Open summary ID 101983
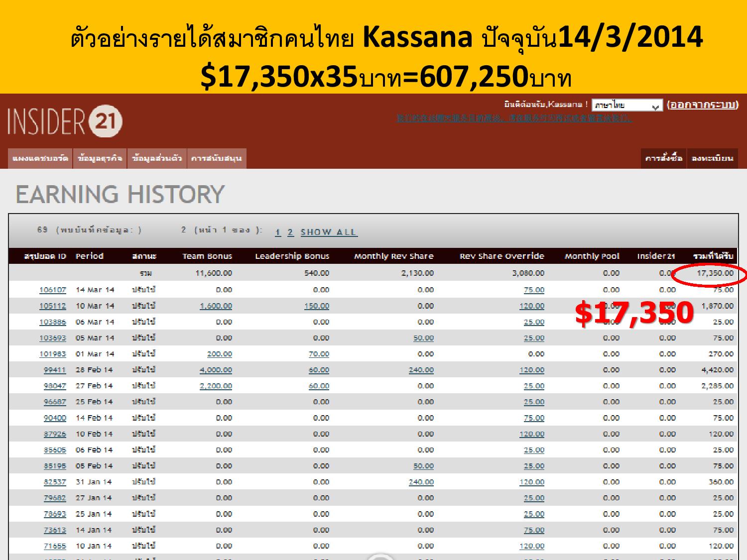747x560 pixels. [x=53, y=354]
